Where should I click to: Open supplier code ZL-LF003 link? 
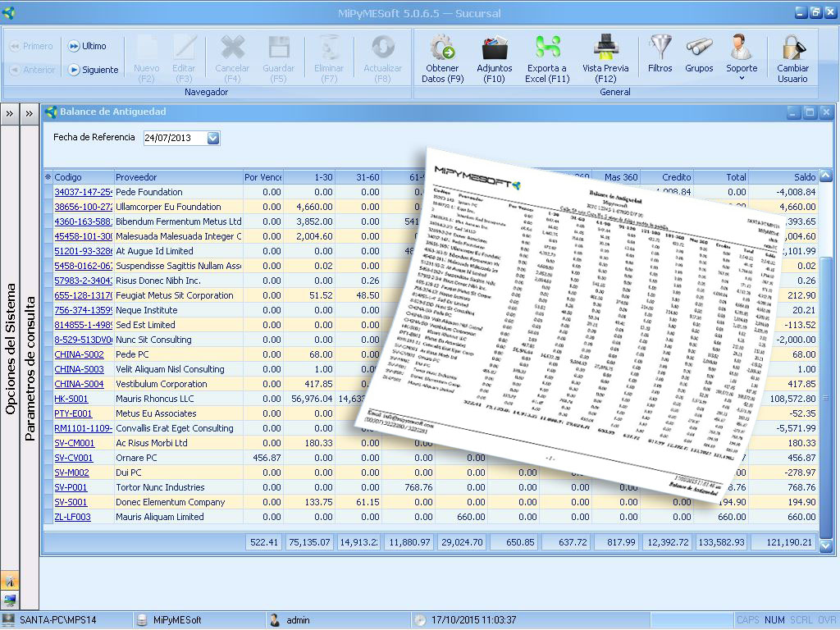[72, 518]
